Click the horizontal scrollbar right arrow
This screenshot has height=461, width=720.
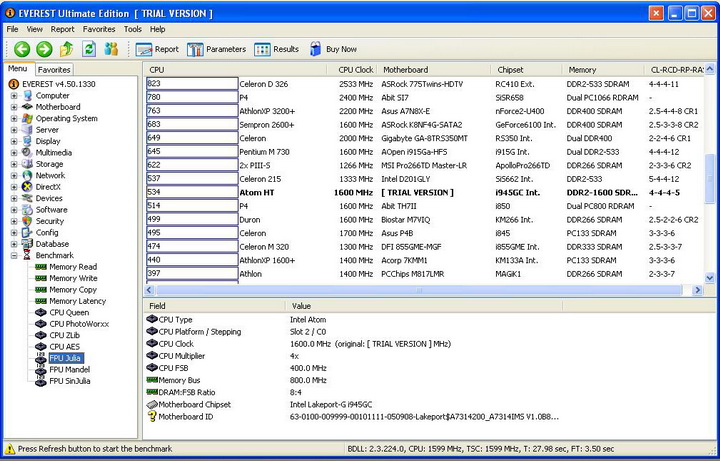[698, 290]
